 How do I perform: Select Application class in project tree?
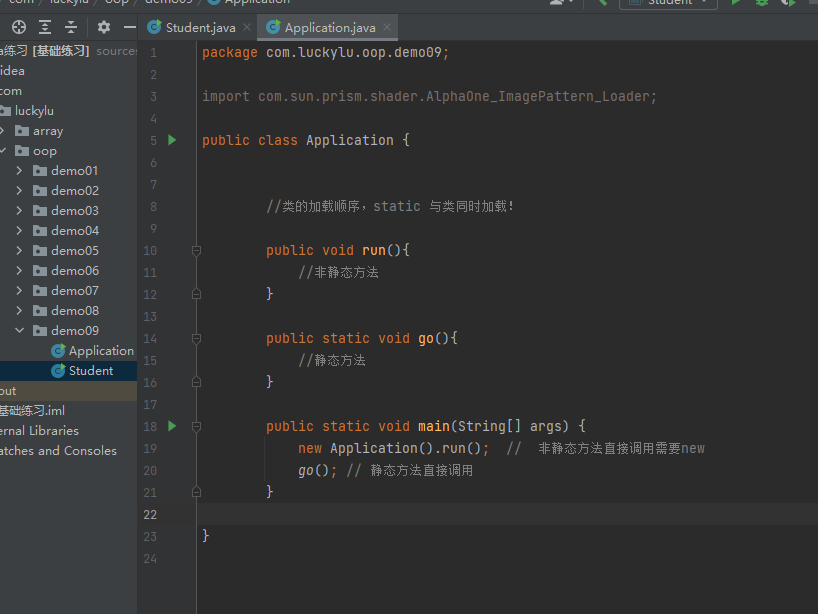(x=100, y=351)
